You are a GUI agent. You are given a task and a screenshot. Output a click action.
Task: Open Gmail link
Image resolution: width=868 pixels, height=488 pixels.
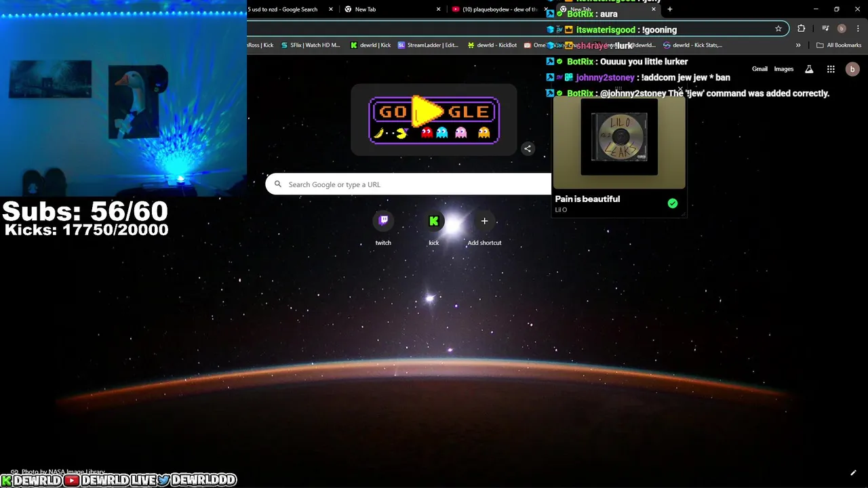coord(759,69)
